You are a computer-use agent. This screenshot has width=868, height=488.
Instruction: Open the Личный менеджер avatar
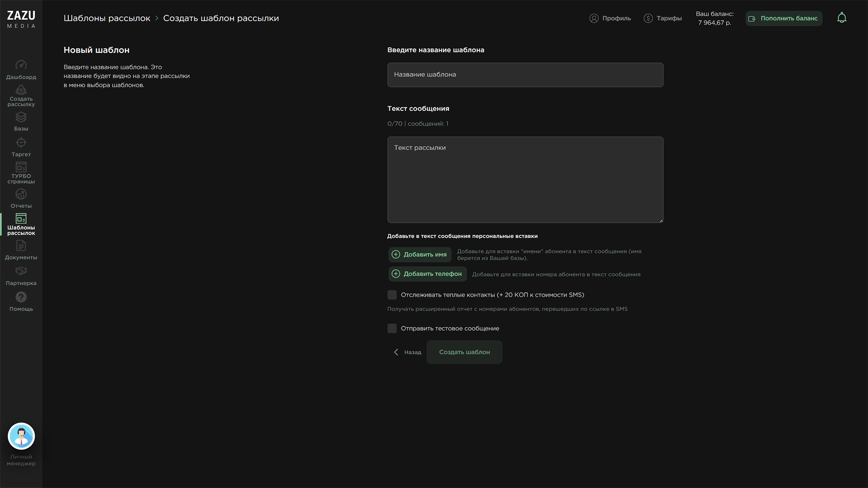coord(21,436)
